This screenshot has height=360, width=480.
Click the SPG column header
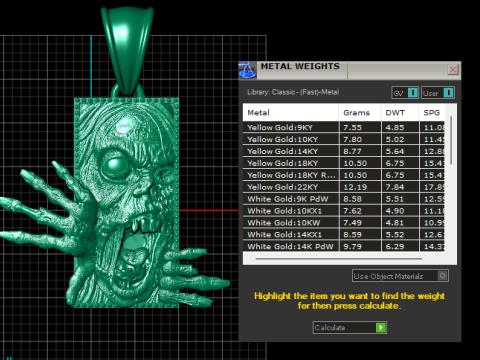[x=432, y=113]
